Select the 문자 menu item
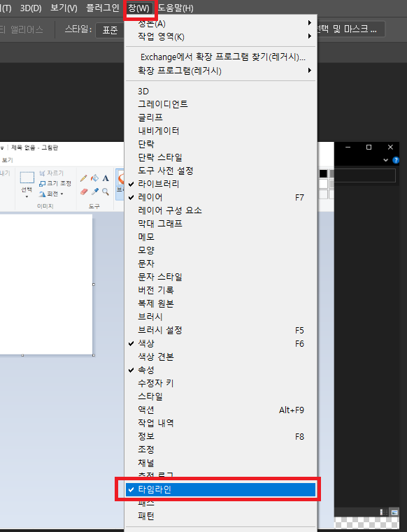The height and width of the screenshot is (532, 407). click(221, 264)
